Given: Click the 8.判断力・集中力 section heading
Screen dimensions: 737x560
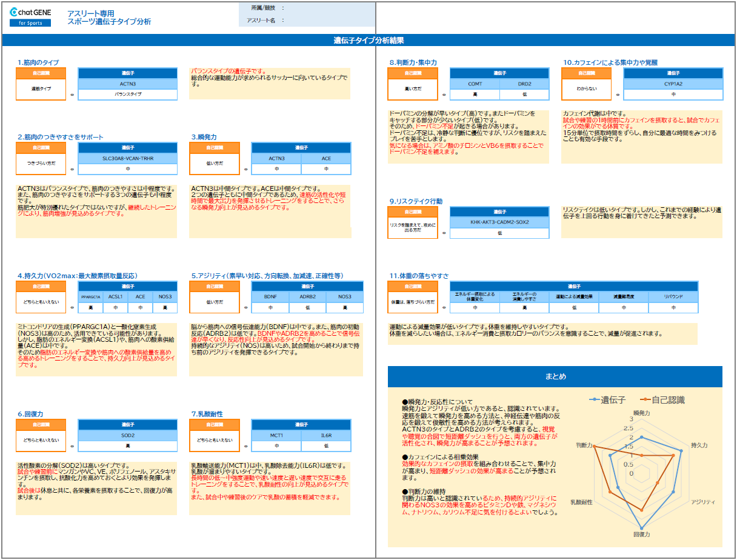Looking at the screenshot, I should coord(413,62).
